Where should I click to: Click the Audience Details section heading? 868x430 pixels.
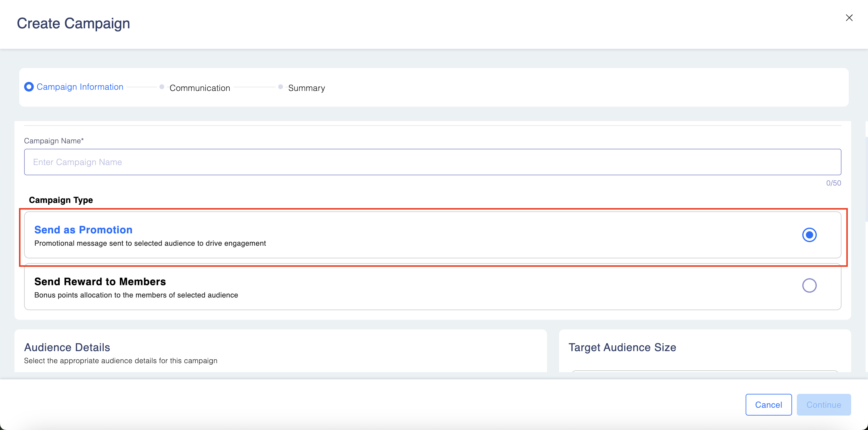(x=67, y=347)
